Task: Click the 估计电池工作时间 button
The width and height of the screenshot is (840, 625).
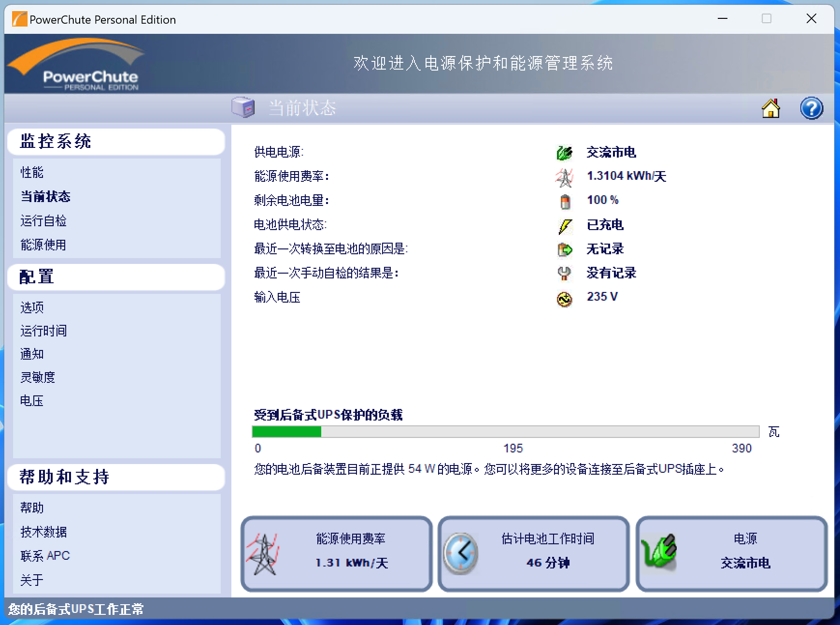Action: 533,553
